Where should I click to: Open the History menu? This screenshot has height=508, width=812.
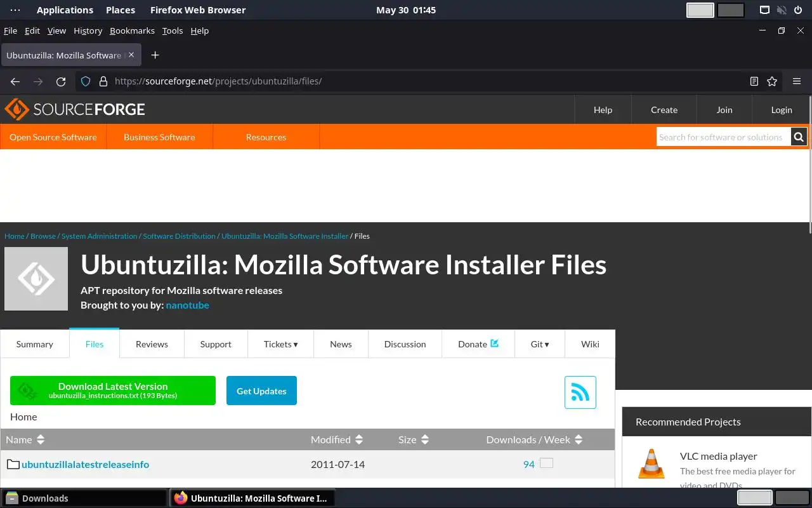(x=88, y=30)
